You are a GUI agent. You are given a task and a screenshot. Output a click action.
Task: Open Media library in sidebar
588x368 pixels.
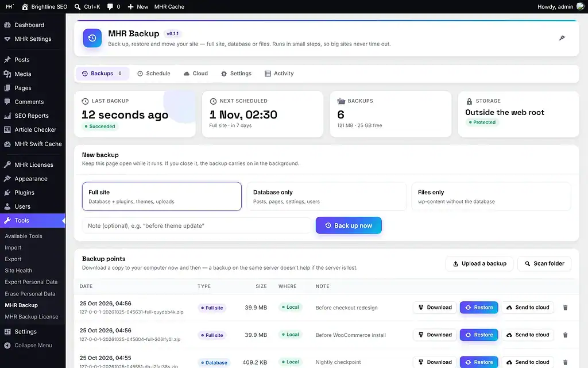click(33, 74)
